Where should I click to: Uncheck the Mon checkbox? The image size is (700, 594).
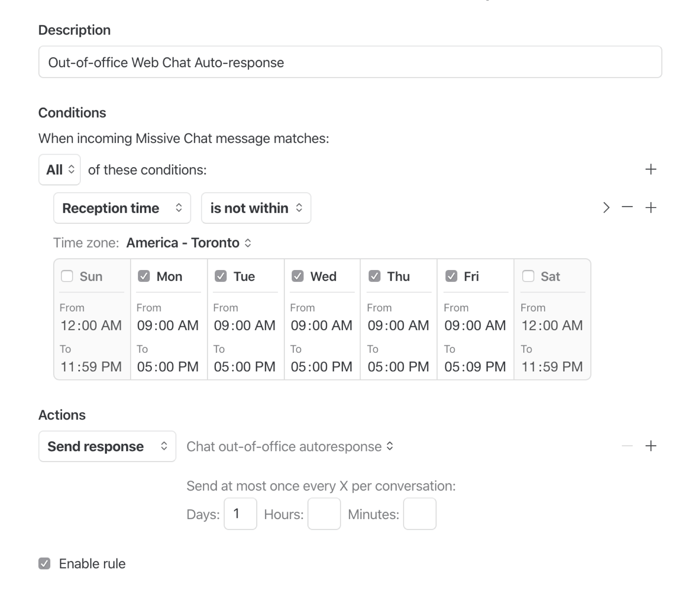pos(144,276)
